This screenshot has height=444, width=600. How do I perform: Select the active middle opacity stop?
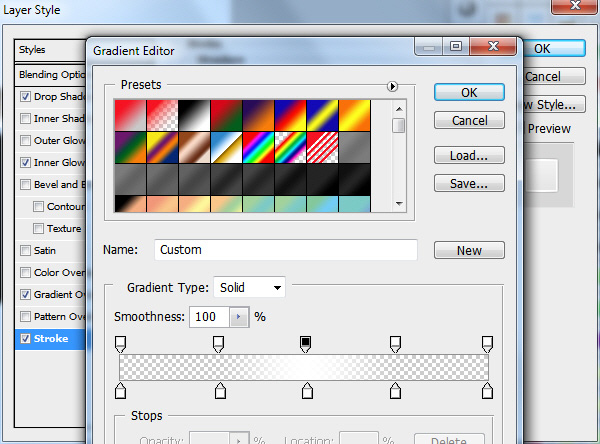(x=305, y=344)
